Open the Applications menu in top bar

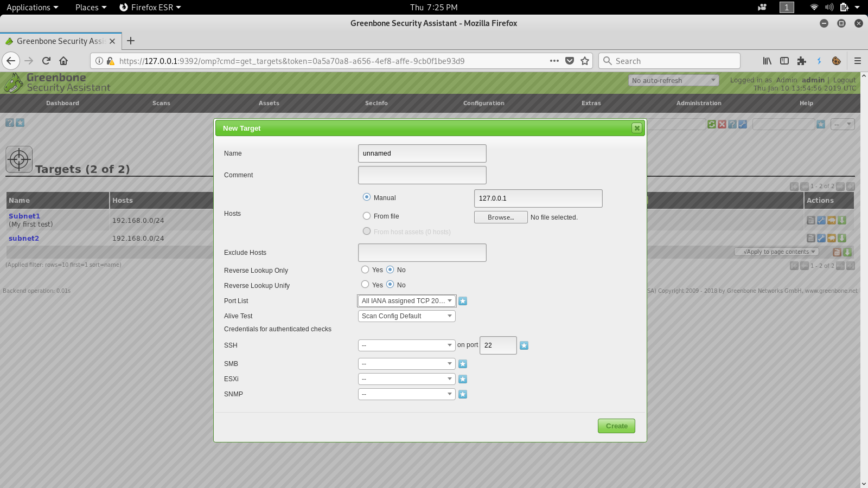32,7
